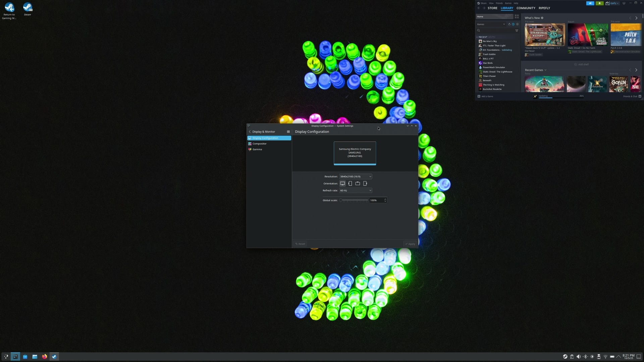Click the green notifications bell in Steam
This screenshot has height=362, width=644.
pos(600,3)
